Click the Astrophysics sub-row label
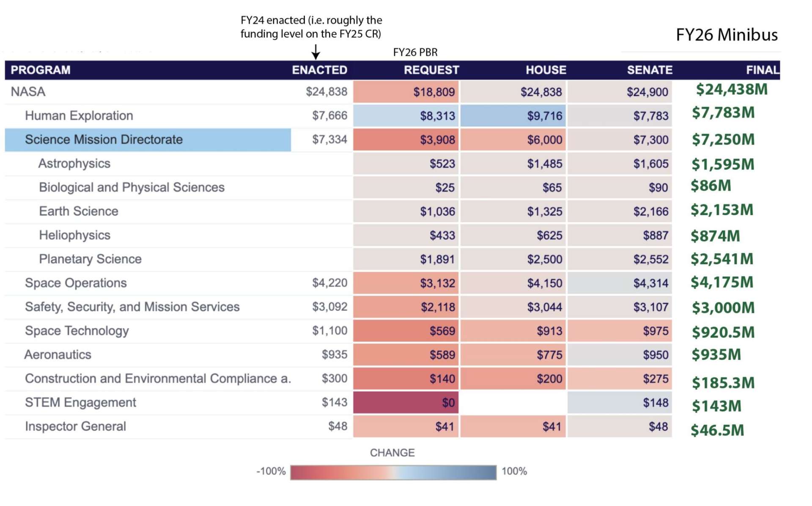Viewport: 812px width, 506px height. (x=74, y=164)
